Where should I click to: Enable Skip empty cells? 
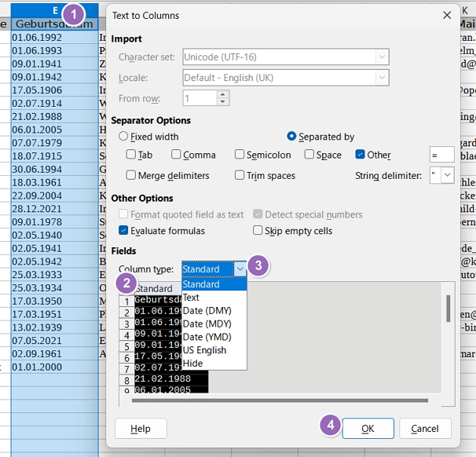pyautogui.click(x=258, y=231)
